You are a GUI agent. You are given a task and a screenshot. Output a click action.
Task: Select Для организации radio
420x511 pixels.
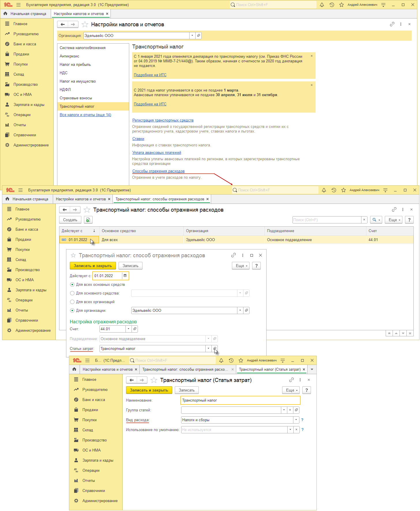coord(72,310)
